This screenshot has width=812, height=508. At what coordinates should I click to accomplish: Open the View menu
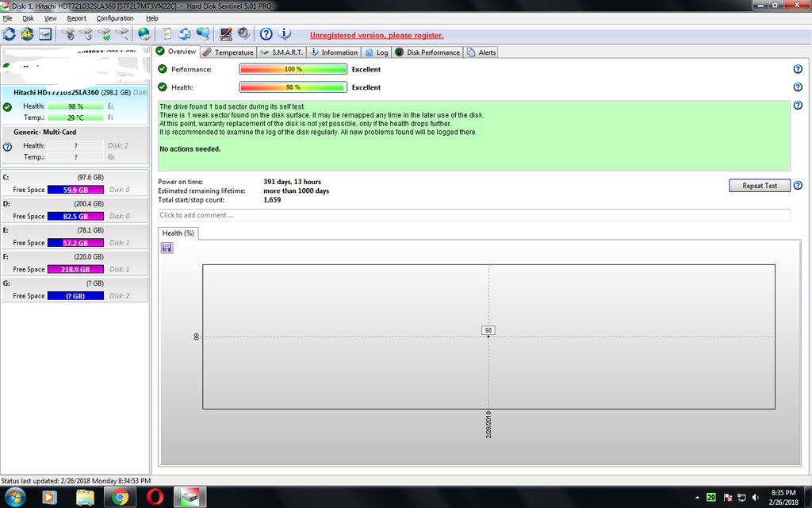click(x=50, y=18)
